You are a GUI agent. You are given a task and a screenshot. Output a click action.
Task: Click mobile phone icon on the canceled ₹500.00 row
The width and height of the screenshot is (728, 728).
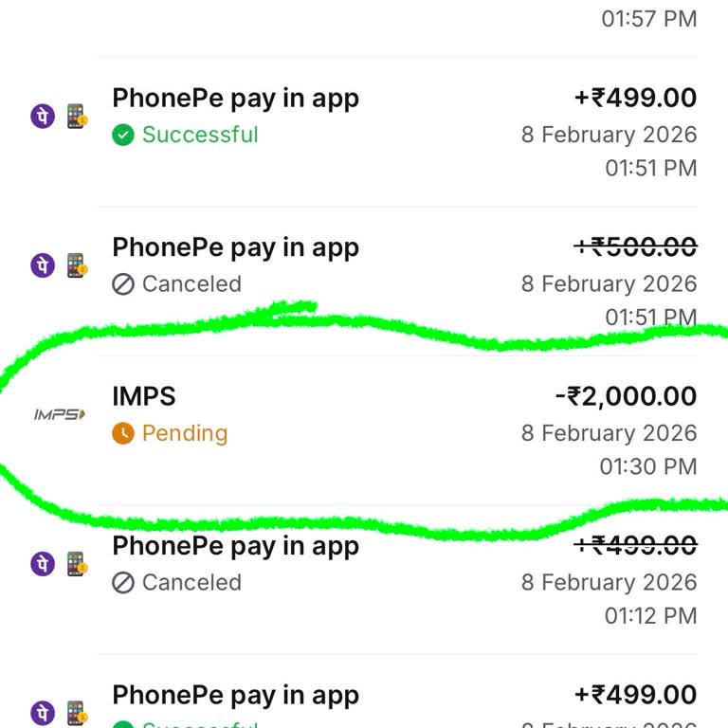tap(77, 265)
